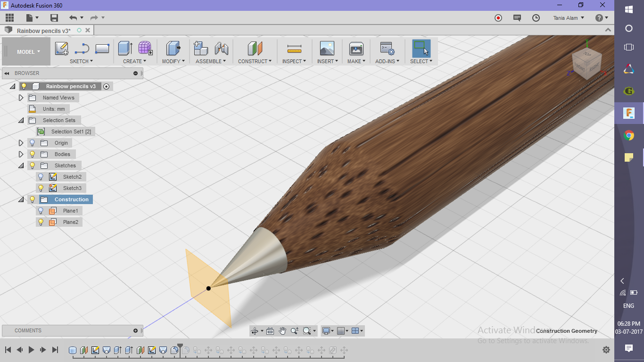Click the record button in top bar

tap(498, 18)
